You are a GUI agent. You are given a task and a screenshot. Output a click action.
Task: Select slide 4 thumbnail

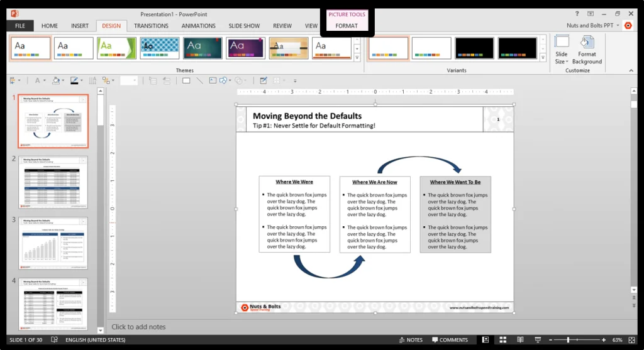(x=53, y=304)
